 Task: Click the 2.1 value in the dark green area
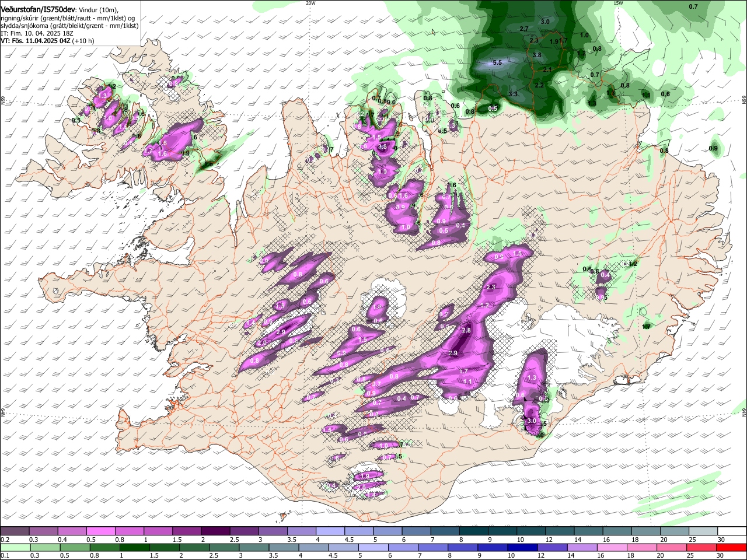tap(547, 69)
